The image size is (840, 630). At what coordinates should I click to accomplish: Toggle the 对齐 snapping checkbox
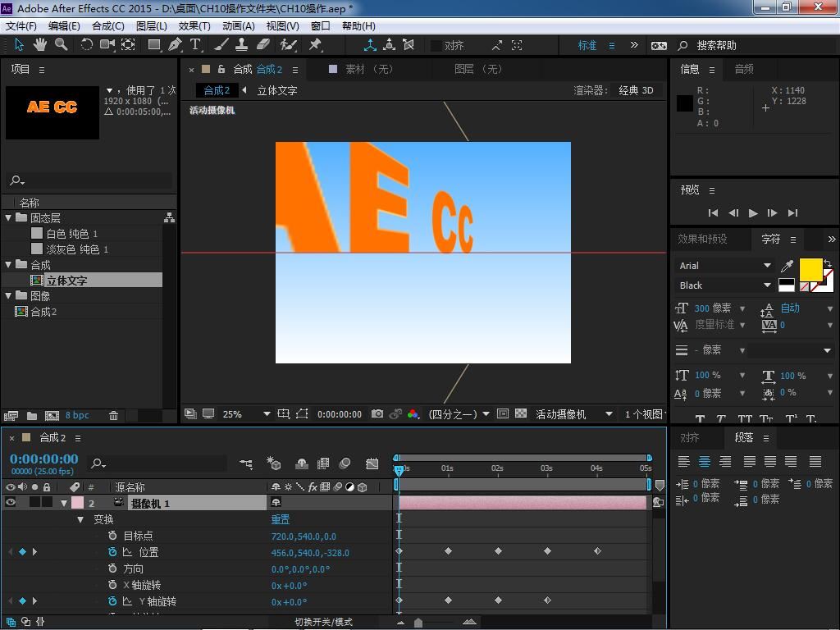[x=436, y=46]
